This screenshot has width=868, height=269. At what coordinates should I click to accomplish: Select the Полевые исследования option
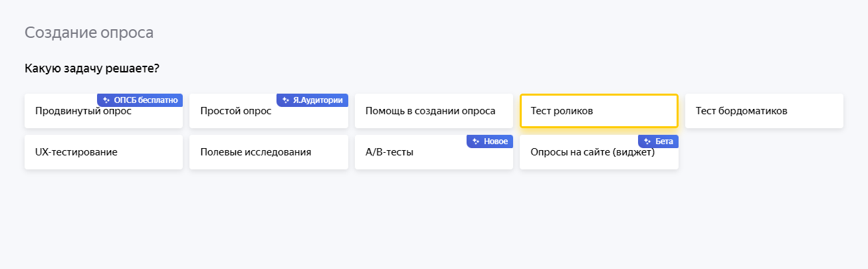pos(269,152)
